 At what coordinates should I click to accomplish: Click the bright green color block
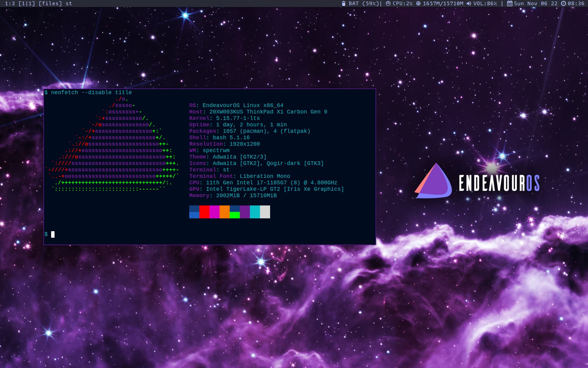235,215
